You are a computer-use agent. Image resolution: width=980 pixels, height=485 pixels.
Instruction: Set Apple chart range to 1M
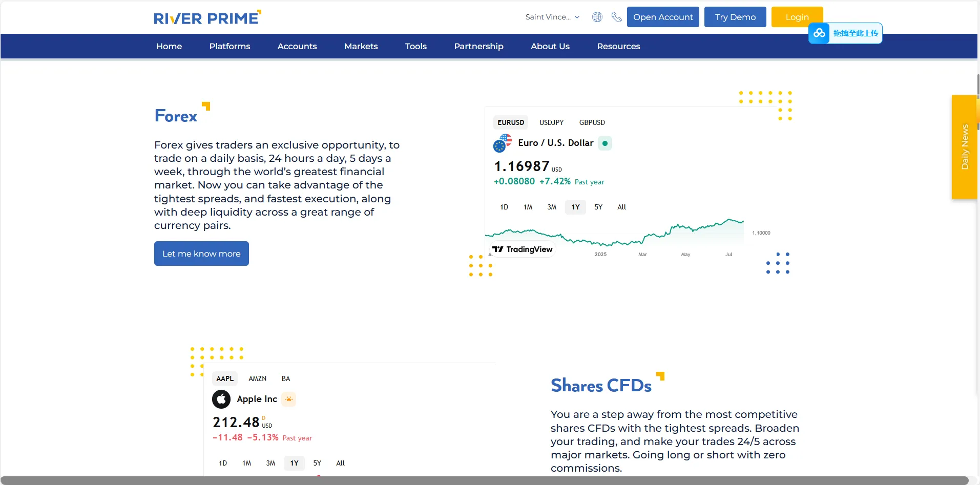click(246, 463)
